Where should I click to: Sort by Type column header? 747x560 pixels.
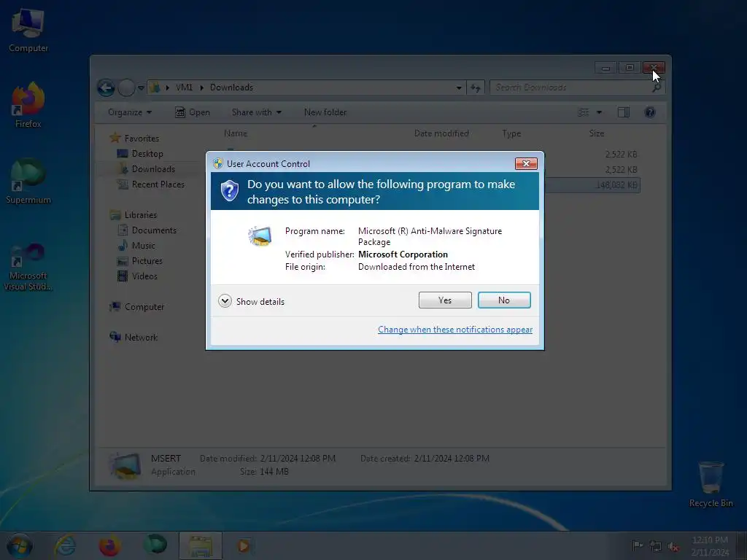coord(511,134)
